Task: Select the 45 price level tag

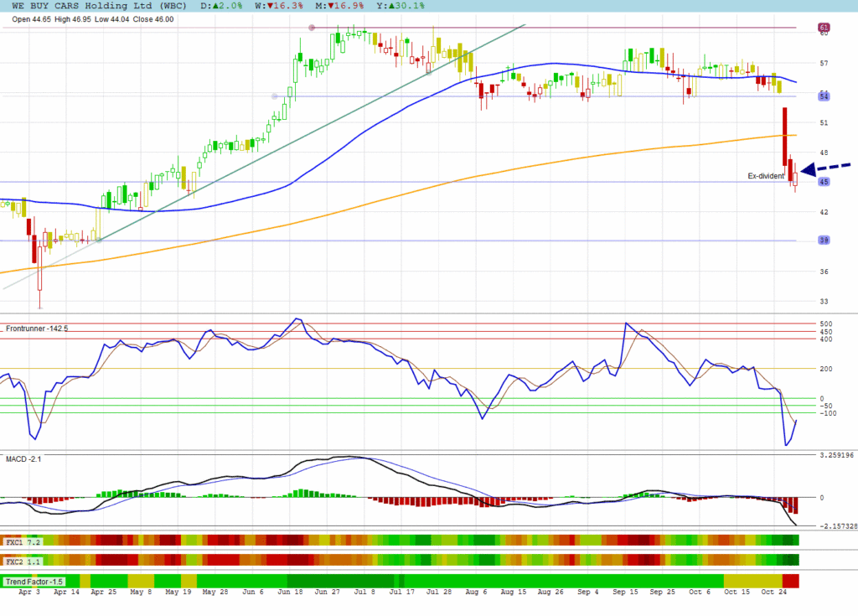Action: [824, 182]
